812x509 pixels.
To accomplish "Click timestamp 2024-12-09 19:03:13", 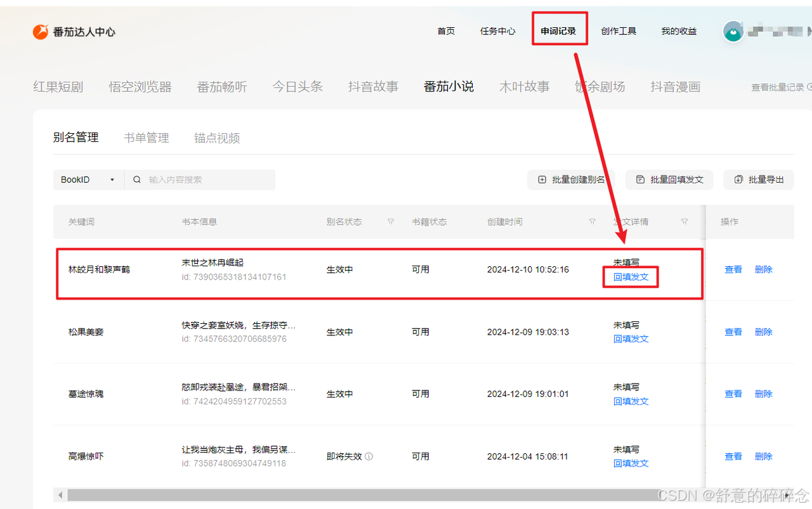I will pos(528,332).
